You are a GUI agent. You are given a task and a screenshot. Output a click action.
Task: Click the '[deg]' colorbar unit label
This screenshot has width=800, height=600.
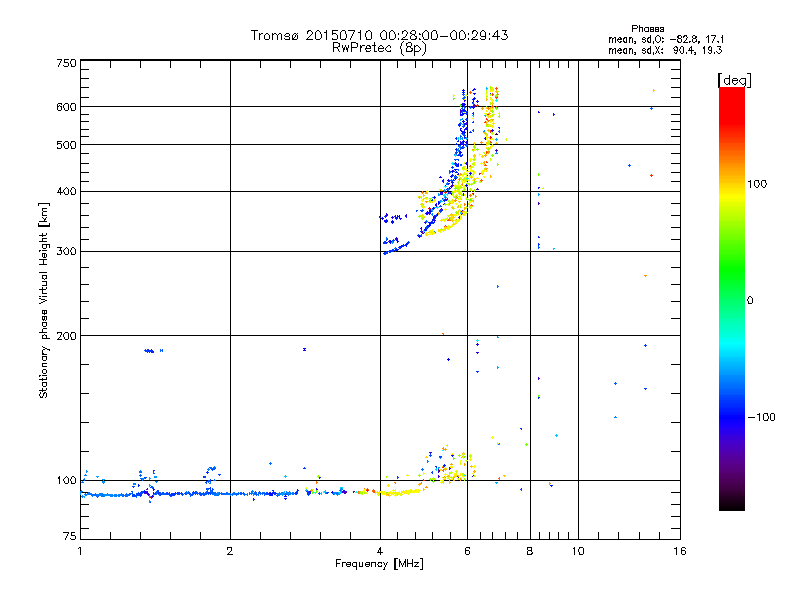734,80
